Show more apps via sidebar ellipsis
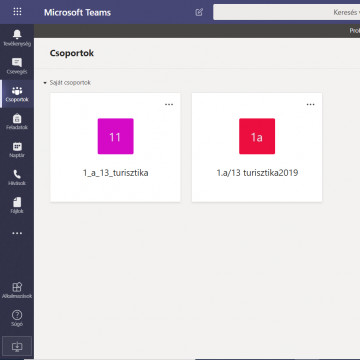Image resolution: width=360 pixels, height=360 pixels. (x=17, y=233)
